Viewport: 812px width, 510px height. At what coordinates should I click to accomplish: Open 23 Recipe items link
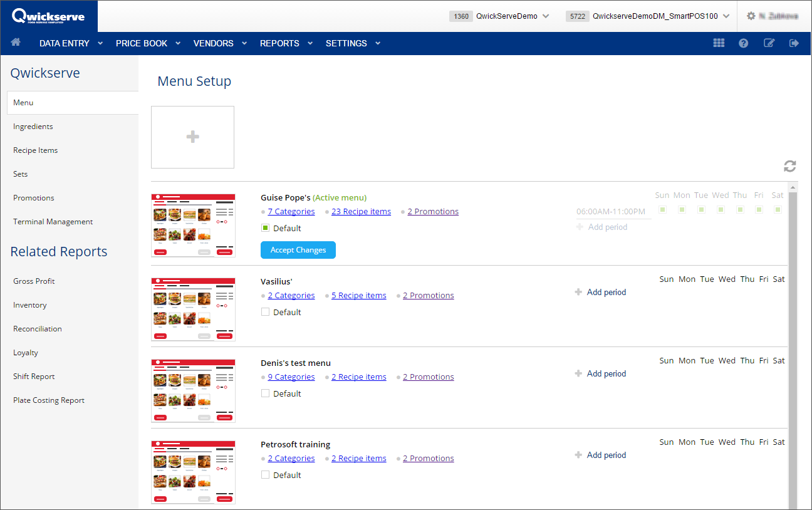click(361, 212)
